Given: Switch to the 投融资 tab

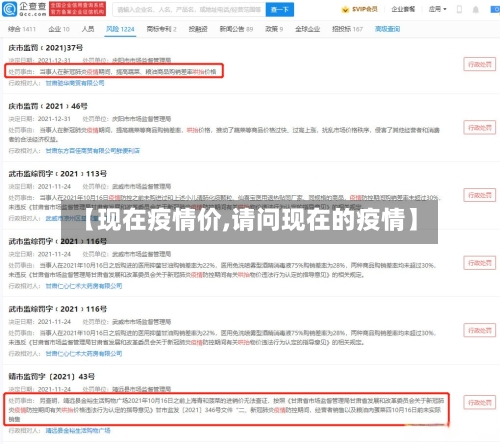Looking at the screenshot, I should point(198,29).
